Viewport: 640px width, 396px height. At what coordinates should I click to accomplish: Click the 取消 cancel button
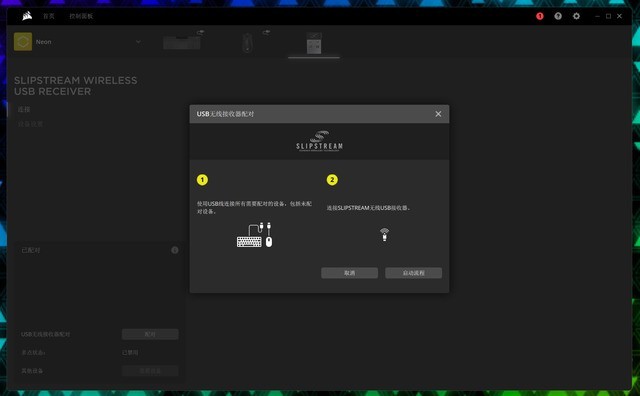(x=349, y=273)
